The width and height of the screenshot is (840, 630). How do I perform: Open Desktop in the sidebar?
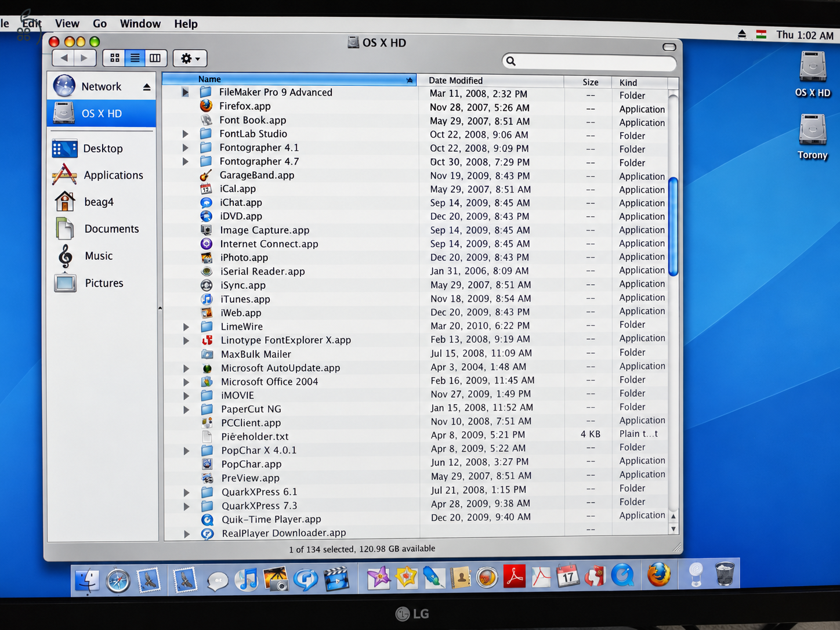pos(102,149)
